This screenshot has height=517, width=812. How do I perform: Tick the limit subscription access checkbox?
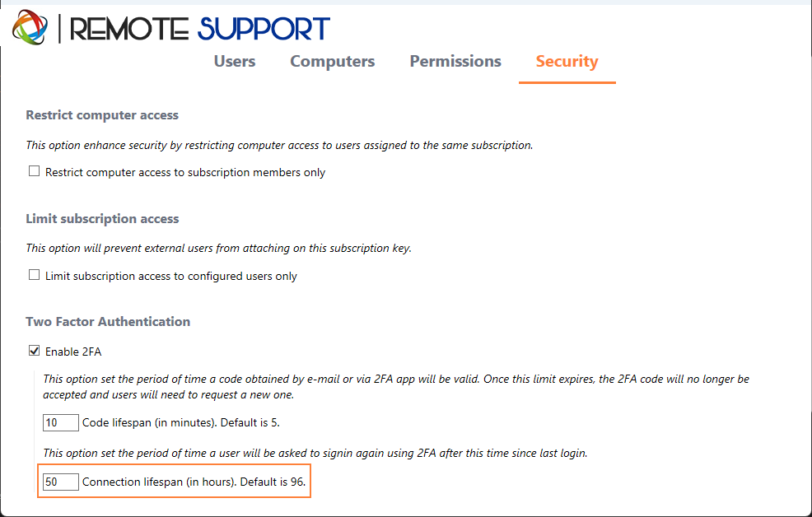(x=35, y=275)
